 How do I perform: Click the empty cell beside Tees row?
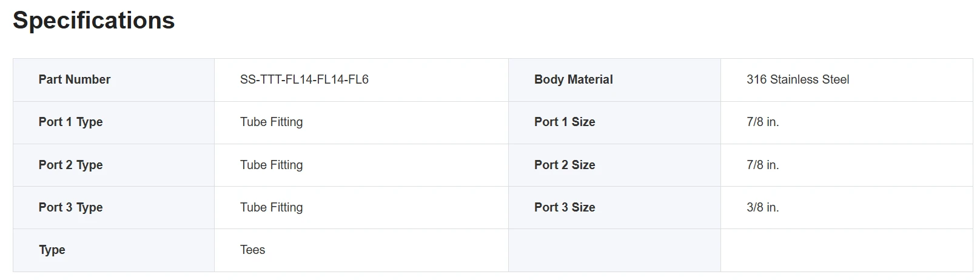pos(614,250)
